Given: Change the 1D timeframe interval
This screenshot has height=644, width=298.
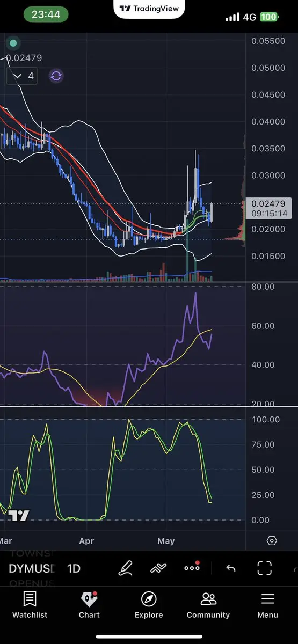Looking at the screenshot, I should 74,569.
